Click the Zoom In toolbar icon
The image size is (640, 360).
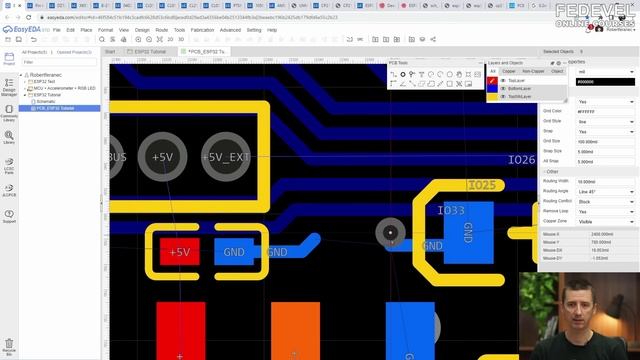coord(138,40)
